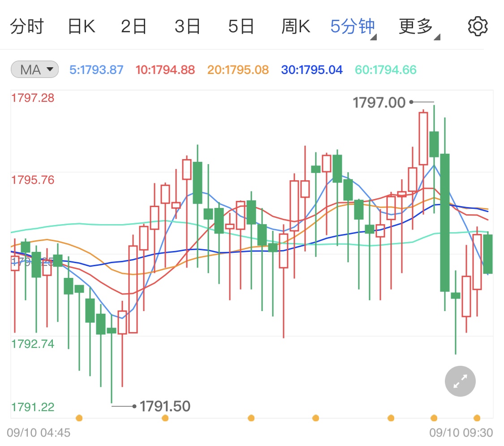Open the chart settings gear icon
This screenshot has width=504, height=446.
point(477,26)
